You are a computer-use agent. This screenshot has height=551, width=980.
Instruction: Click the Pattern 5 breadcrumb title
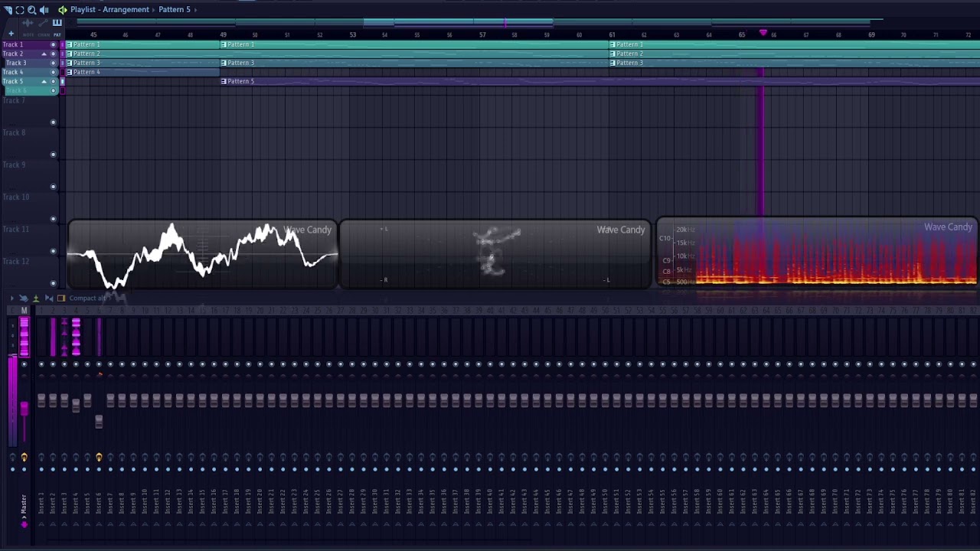click(175, 10)
